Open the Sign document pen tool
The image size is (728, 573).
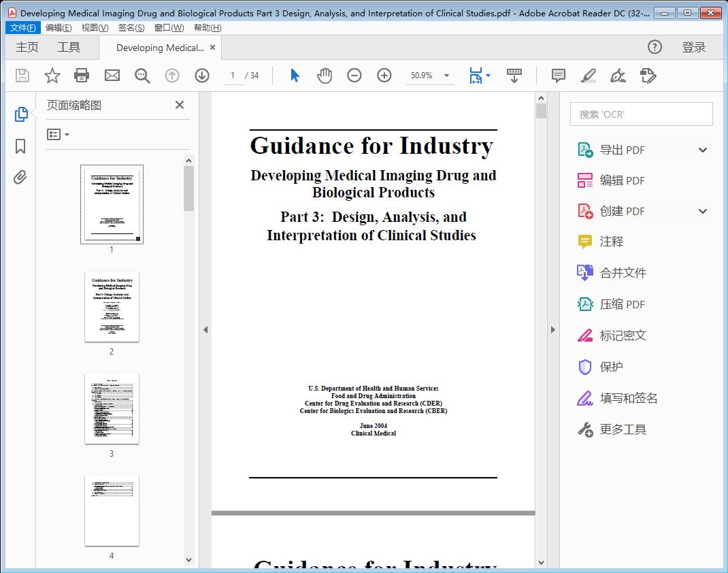(618, 76)
